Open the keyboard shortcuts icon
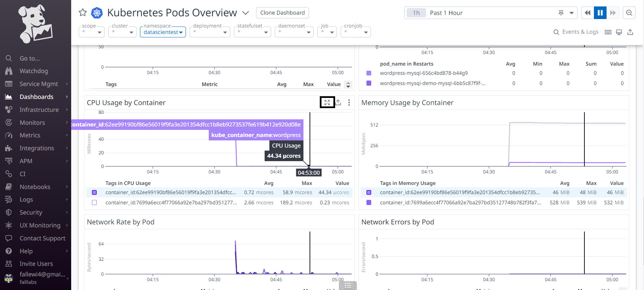This screenshot has width=644, height=290. click(608, 32)
